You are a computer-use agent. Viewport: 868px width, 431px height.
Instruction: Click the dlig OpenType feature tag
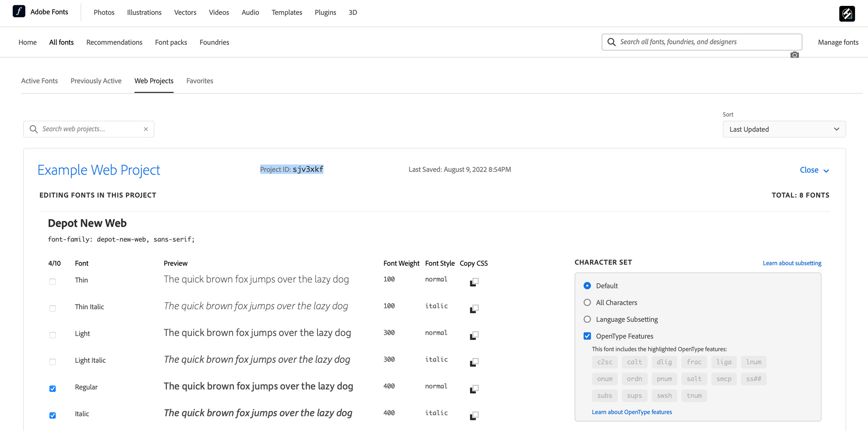[664, 362]
